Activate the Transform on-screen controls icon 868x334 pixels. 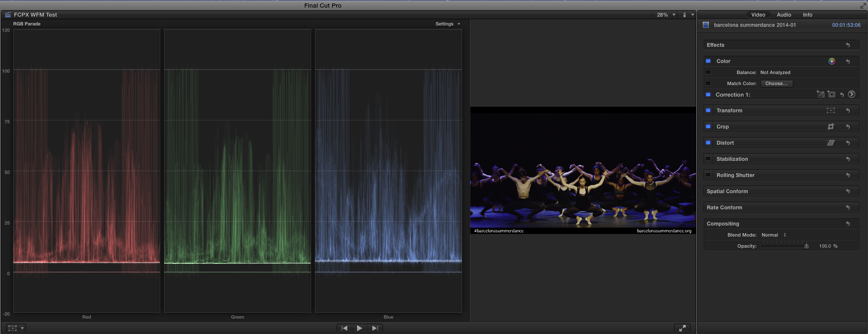tap(831, 111)
